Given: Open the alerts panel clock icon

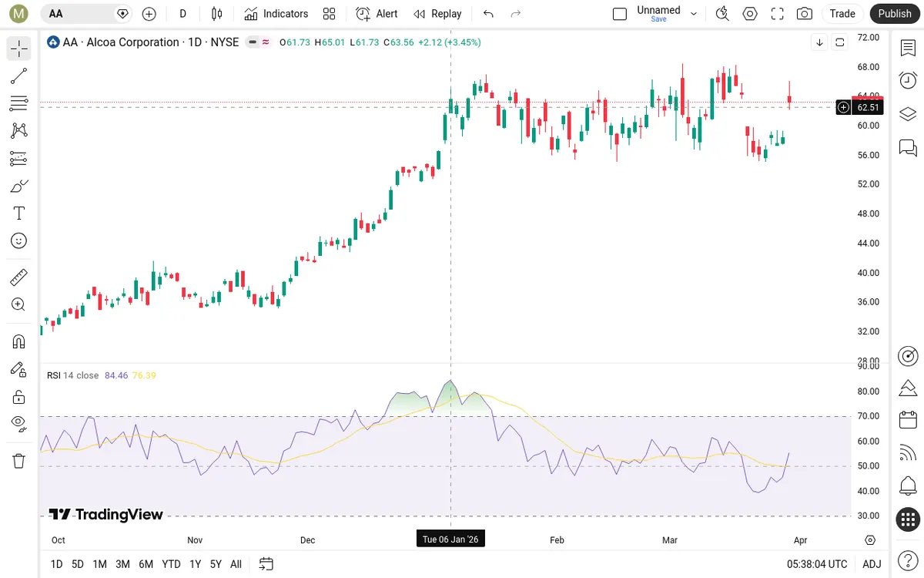Looking at the screenshot, I should point(908,80).
